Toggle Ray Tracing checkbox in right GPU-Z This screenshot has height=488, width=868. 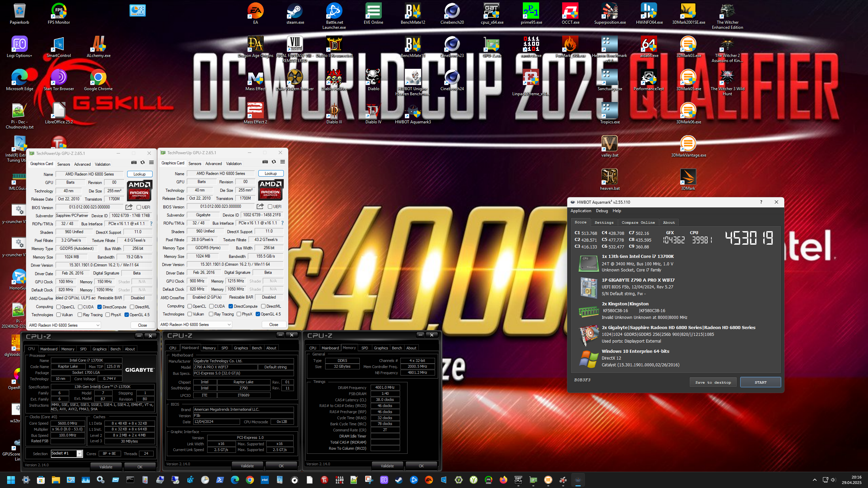pyautogui.click(x=211, y=314)
